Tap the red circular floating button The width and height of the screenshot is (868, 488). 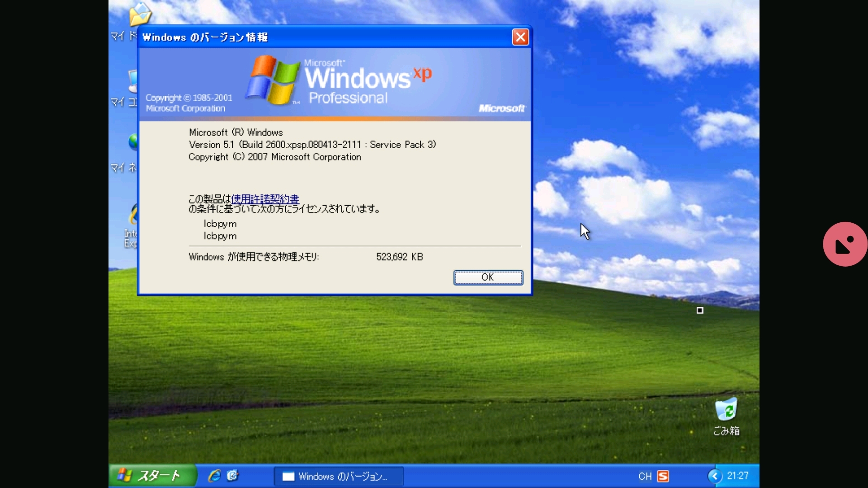845,244
